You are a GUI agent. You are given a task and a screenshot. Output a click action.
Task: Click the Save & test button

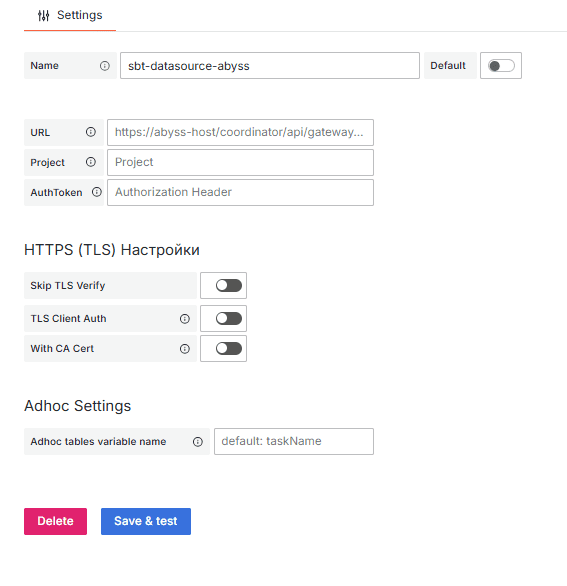(146, 521)
